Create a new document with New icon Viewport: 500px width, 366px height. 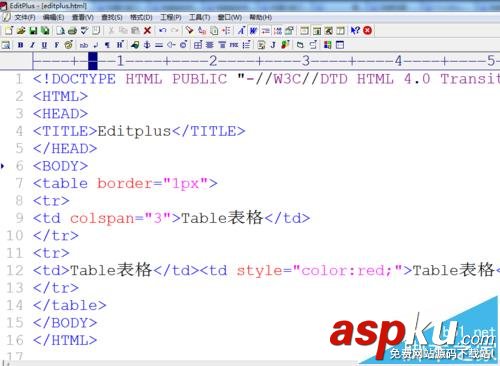9,31
